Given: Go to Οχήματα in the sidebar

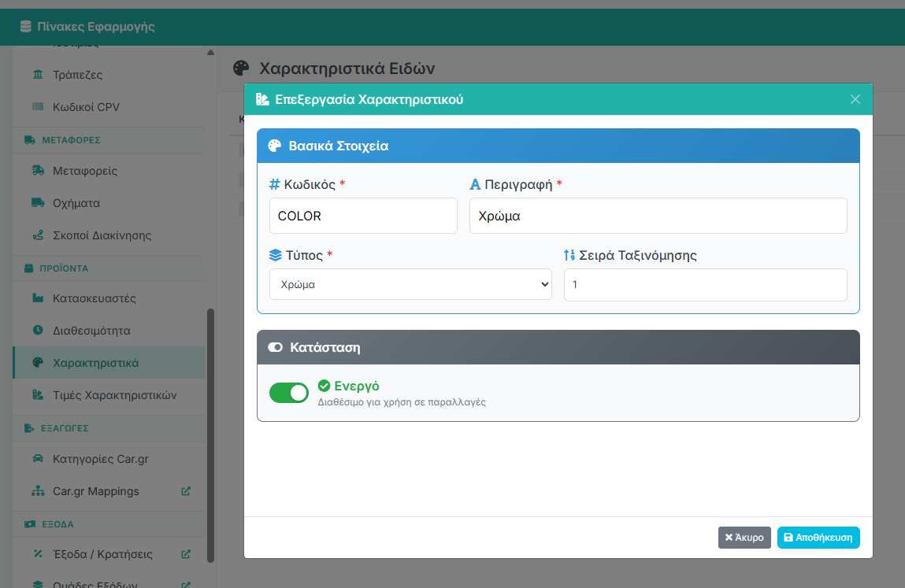Looking at the screenshot, I should tap(109, 203).
